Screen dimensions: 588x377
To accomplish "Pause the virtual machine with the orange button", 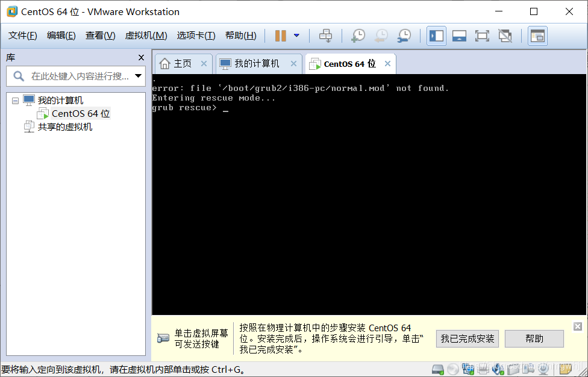I will [281, 36].
